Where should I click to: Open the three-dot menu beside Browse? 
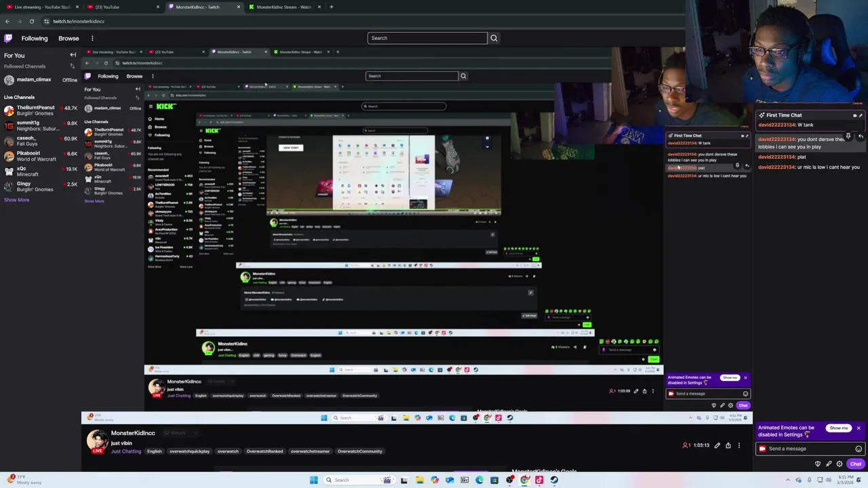[92, 39]
